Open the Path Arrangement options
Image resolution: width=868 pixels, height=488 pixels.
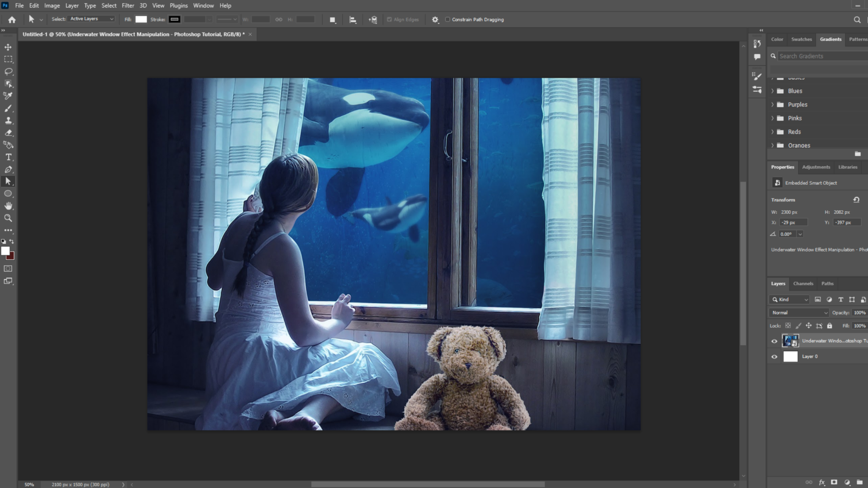pyautogui.click(x=373, y=19)
